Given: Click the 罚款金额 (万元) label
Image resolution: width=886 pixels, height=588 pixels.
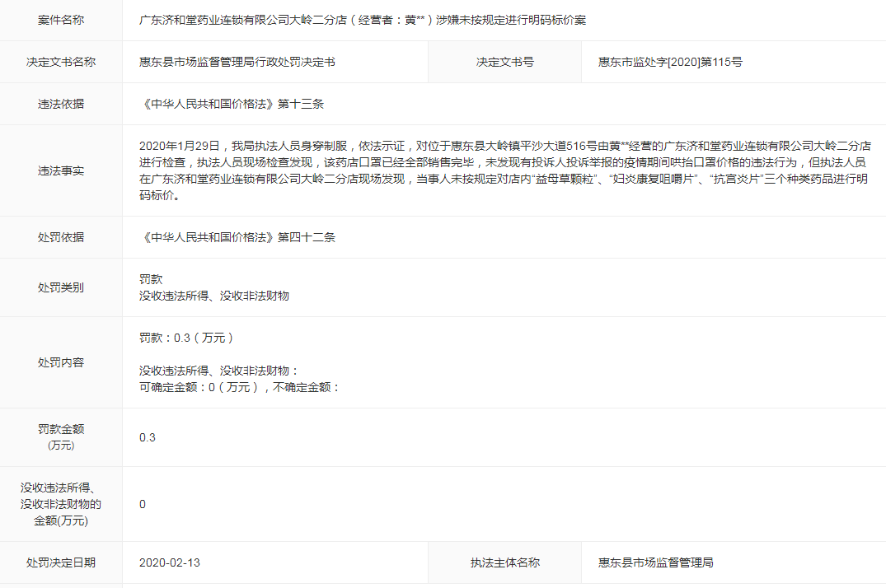Looking at the screenshot, I should point(61,437).
